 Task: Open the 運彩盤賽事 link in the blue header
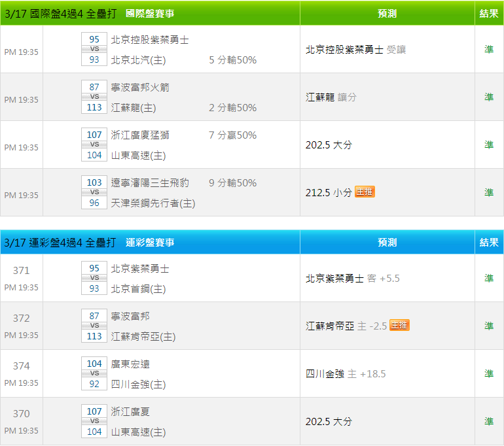(x=150, y=243)
